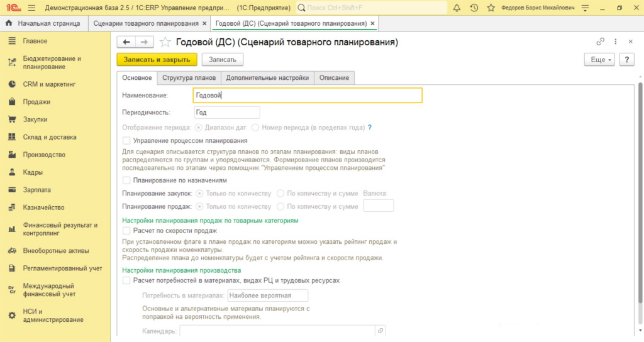This screenshot has height=342, width=644.
Task: Open the notifications bell icon
Action: pyautogui.click(x=457, y=8)
